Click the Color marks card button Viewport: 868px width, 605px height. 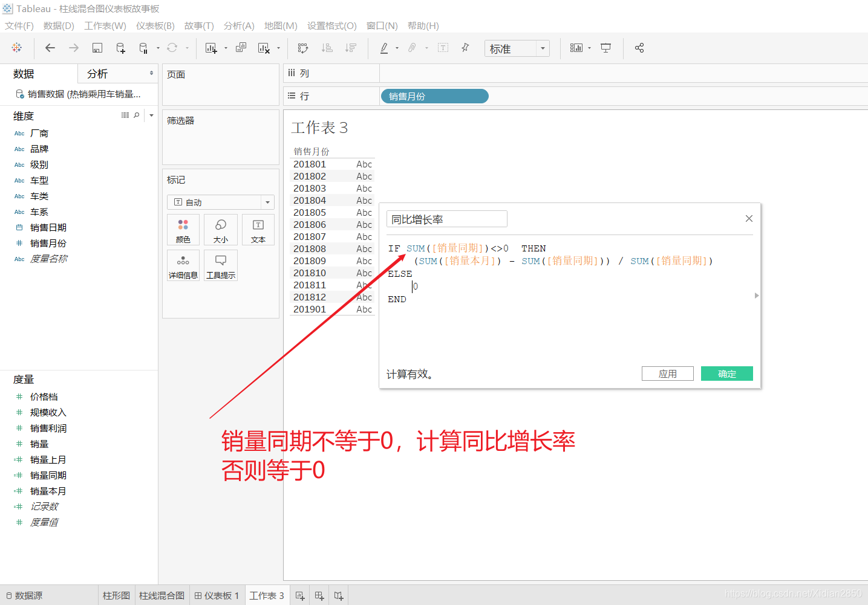(x=183, y=230)
